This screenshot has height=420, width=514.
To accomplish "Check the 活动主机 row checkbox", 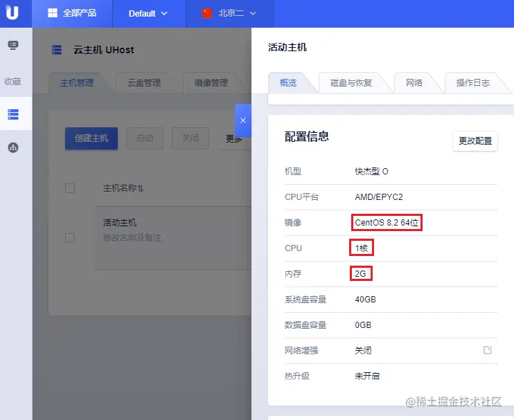I will (70, 237).
